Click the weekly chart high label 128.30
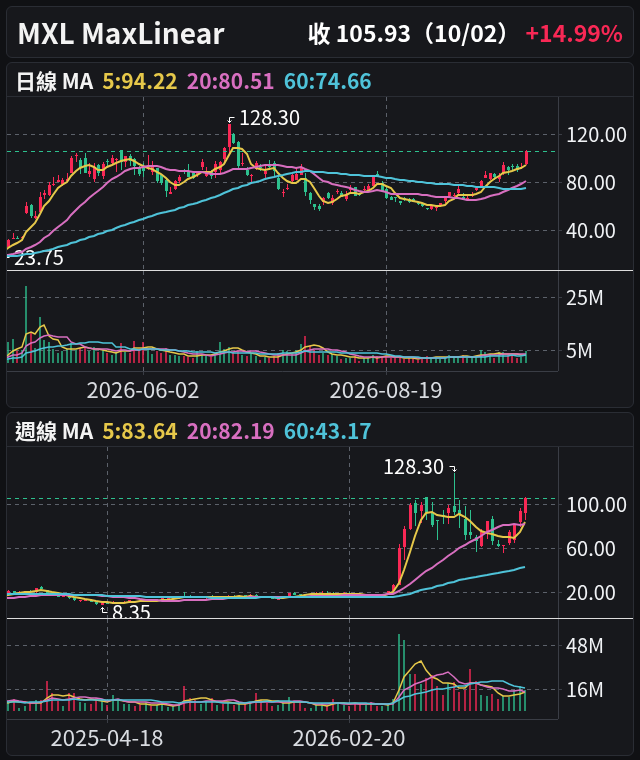This screenshot has height=760, width=640. (x=414, y=467)
